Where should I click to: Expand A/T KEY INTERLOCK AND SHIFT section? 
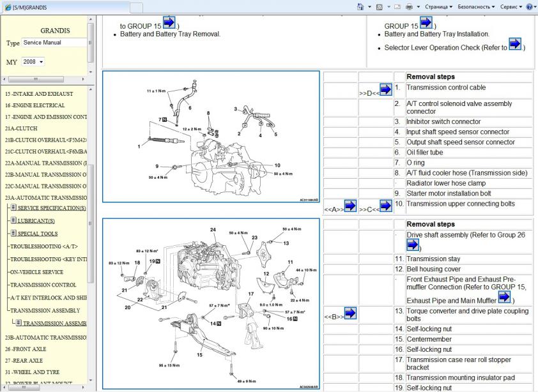(x=49, y=298)
